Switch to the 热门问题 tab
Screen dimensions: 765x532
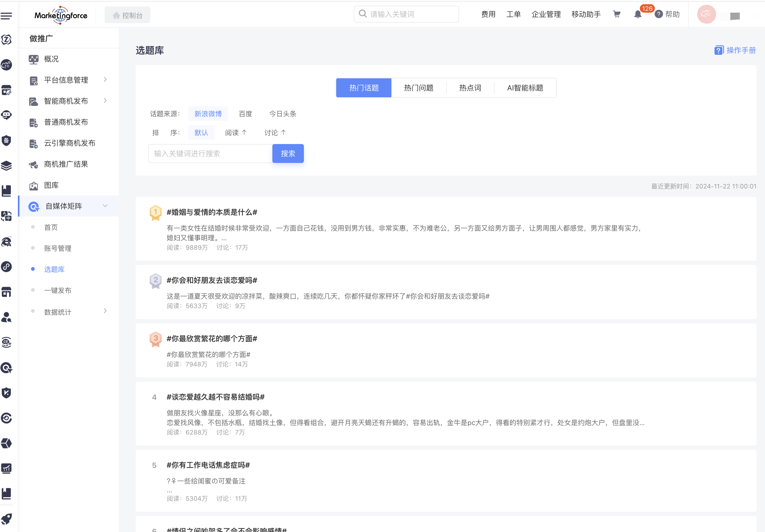point(419,88)
